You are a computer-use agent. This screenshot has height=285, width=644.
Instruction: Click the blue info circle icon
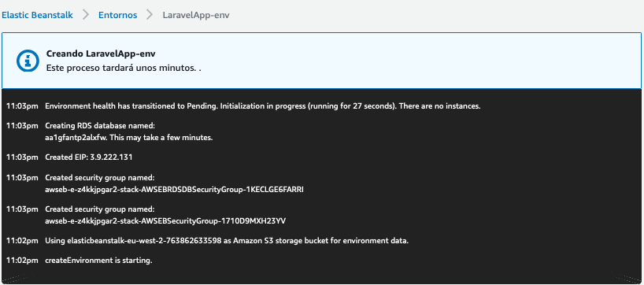click(28, 61)
